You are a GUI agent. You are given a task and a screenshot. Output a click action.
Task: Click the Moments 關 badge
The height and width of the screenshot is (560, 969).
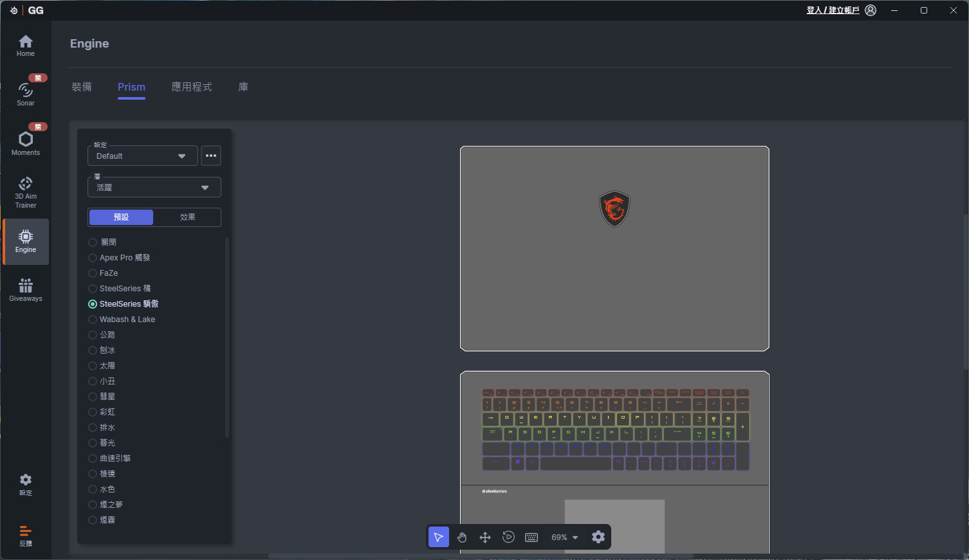click(x=38, y=127)
